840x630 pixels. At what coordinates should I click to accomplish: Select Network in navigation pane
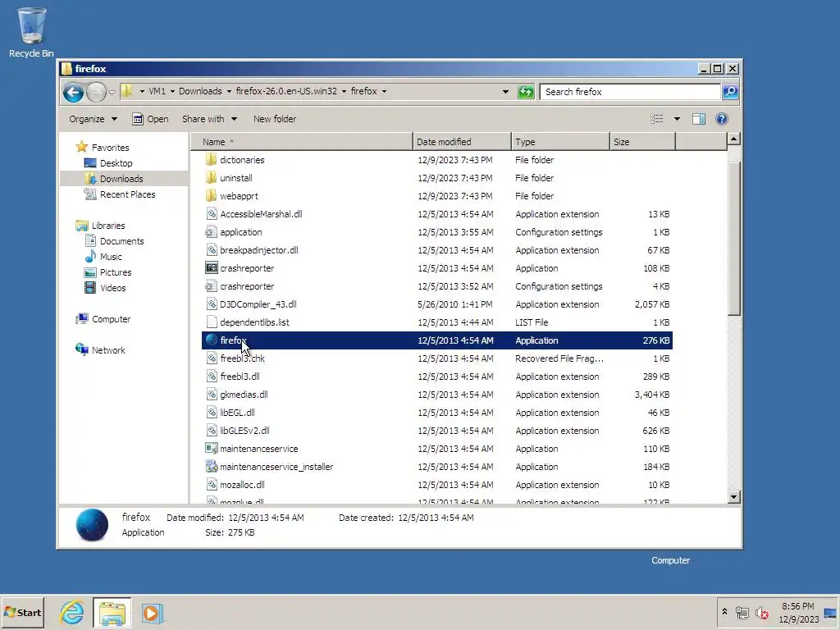pos(100,349)
